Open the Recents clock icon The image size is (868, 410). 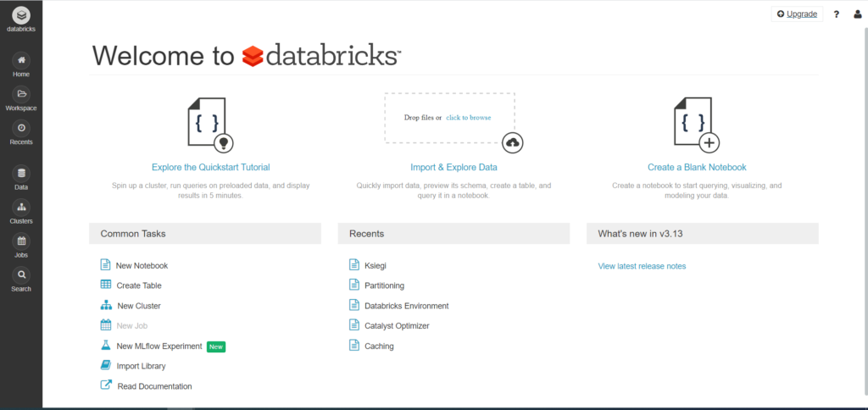(x=21, y=128)
